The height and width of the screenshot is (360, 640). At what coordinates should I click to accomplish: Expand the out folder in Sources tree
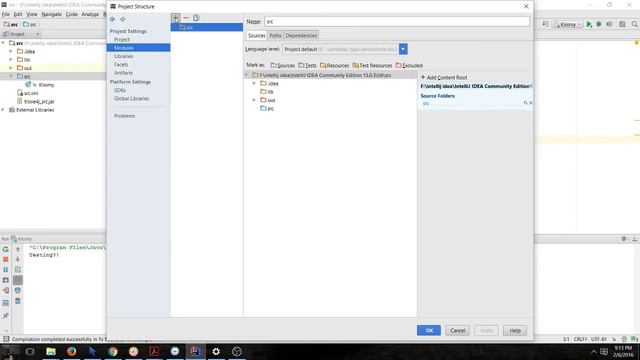254,100
